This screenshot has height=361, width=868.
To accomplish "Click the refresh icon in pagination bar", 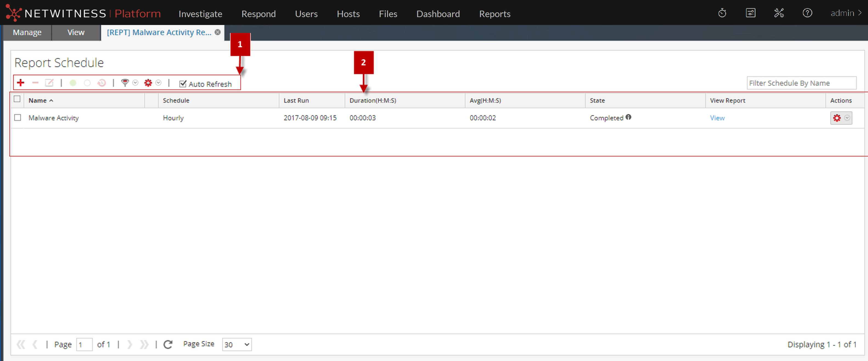I will (168, 344).
